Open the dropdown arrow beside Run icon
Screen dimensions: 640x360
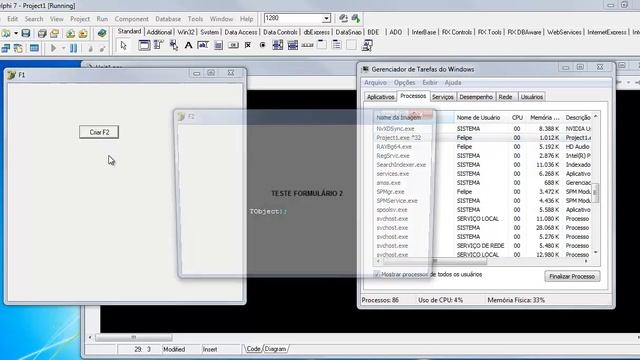coord(63,48)
